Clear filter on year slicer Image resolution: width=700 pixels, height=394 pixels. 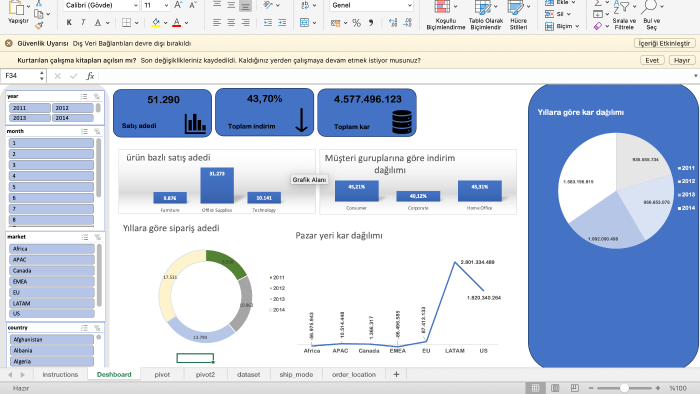(96, 96)
